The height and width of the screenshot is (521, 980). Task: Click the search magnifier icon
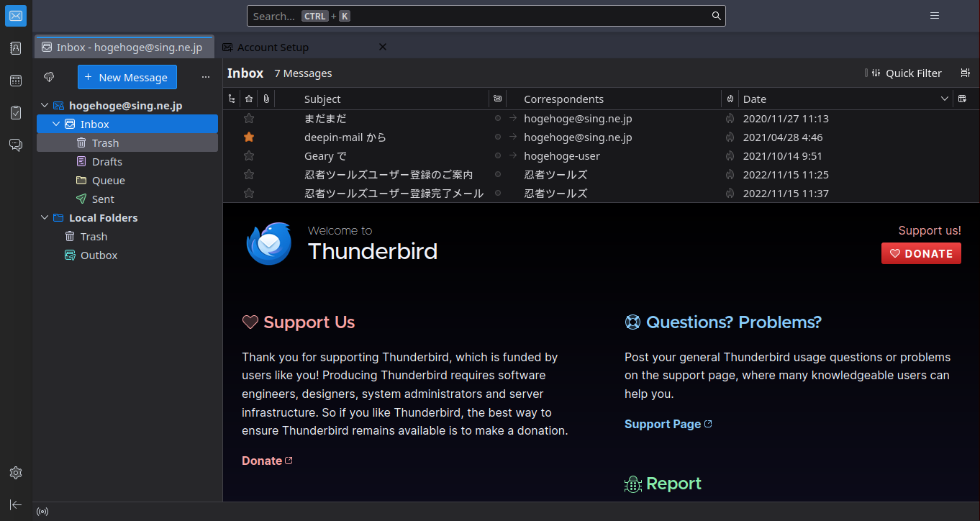point(716,16)
